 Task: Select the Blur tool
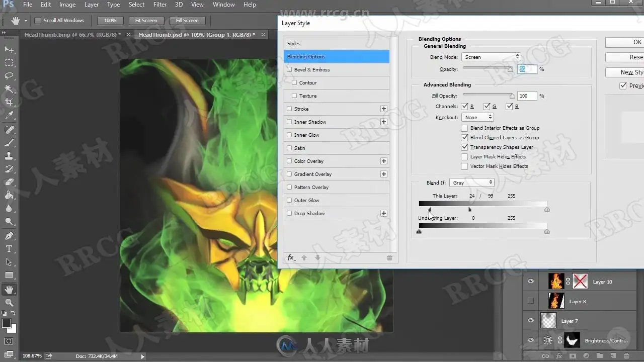point(9,208)
